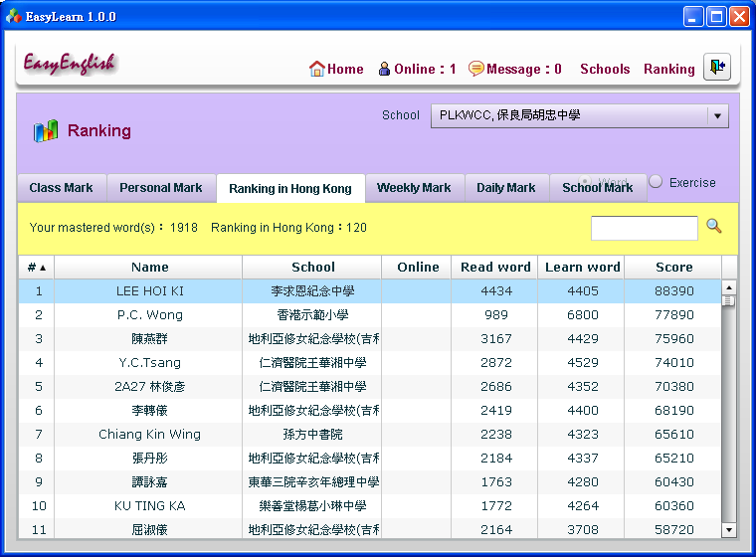Screen dimensions: 756x557
Task: Click the Learn word 6800 cell
Action: (x=583, y=315)
